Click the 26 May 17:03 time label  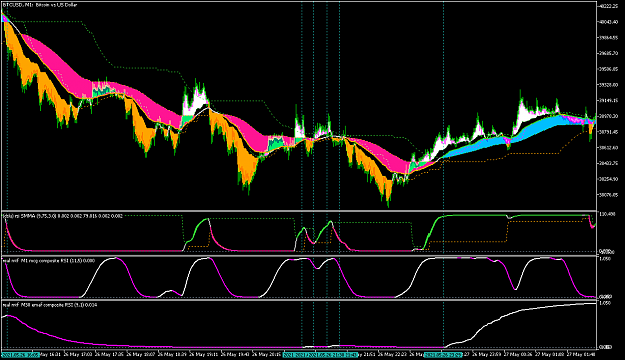[79, 354]
